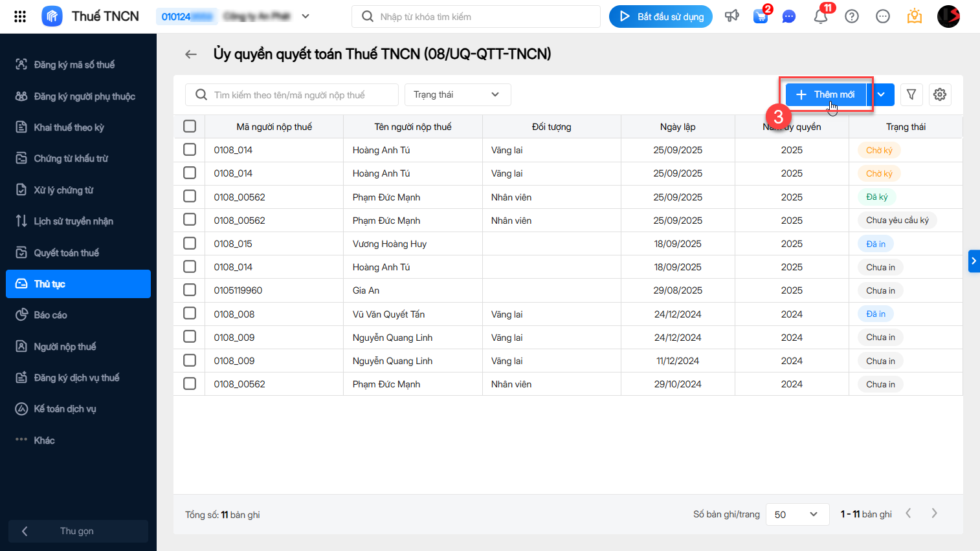980x551 pixels.
Task: Open the more options ellipsis icon in header
Action: coord(883,17)
